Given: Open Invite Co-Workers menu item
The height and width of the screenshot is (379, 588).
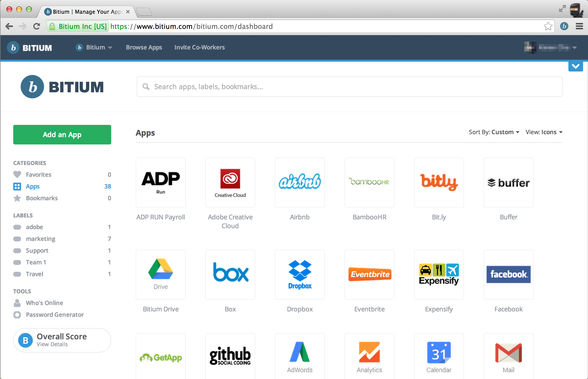Looking at the screenshot, I should (199, 47).
